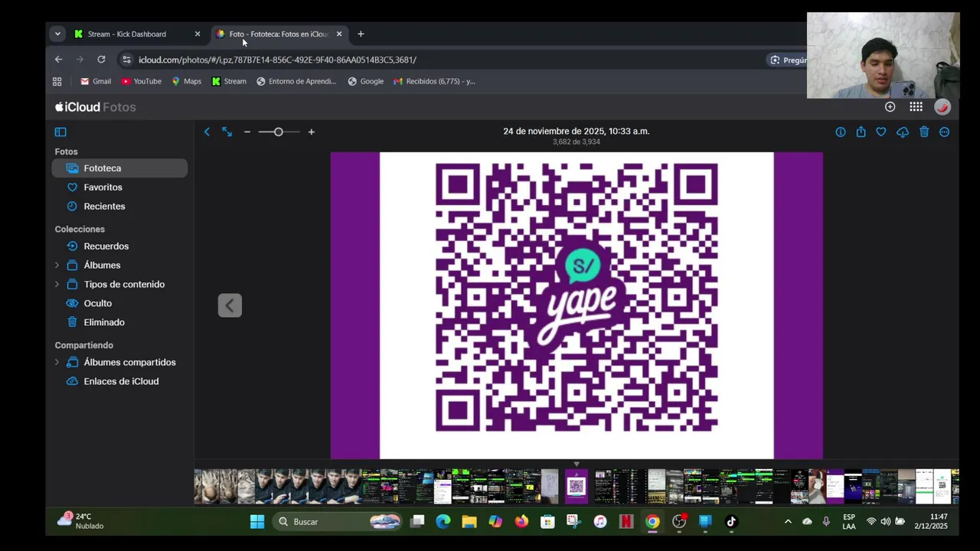The width and height of the screenshot is (980, 551).
Task: Open more options ellipsis icon
Action: (944, 132)
